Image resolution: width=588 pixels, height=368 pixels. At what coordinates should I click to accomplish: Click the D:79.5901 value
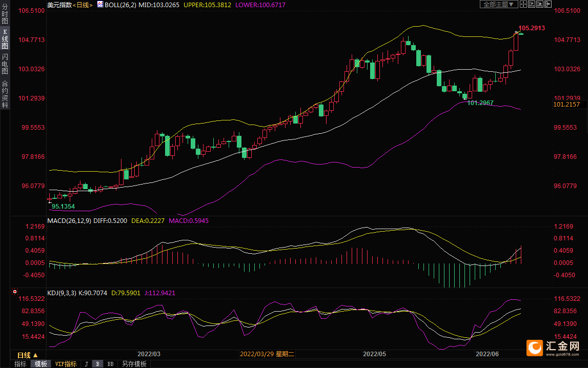pyautogui.click(x=126, y=293)
